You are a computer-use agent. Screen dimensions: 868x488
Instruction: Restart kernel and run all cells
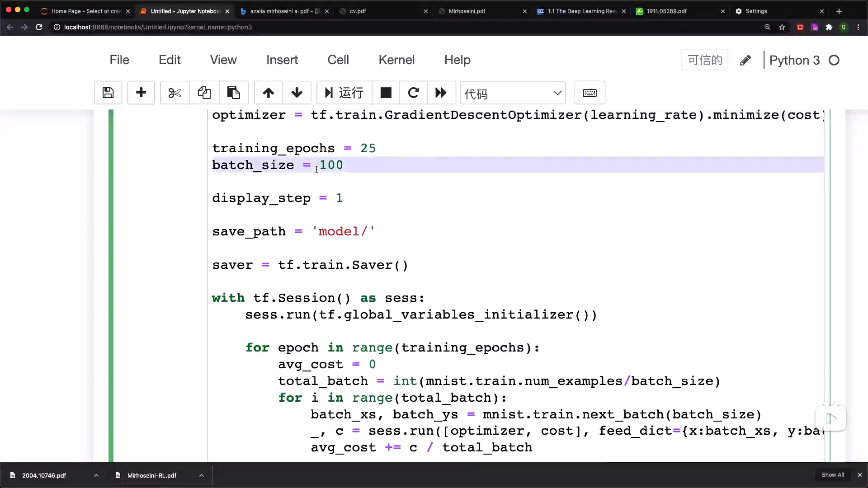click(x=441, y=93)
